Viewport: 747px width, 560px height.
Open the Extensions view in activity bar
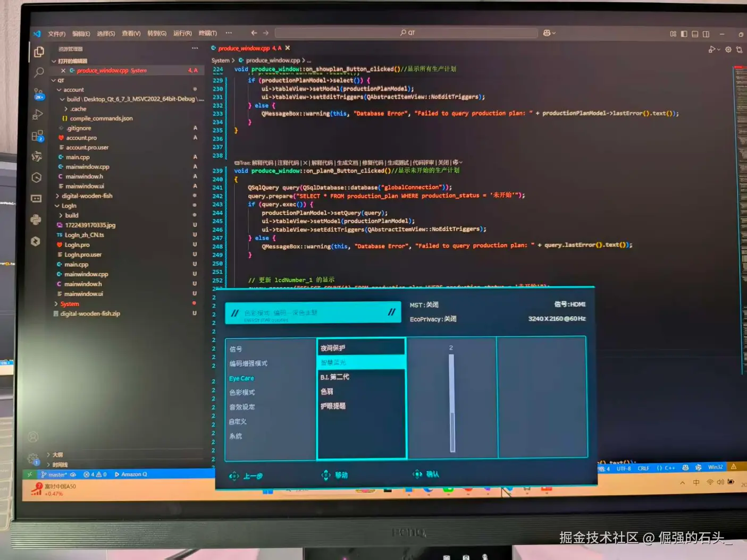37,136
